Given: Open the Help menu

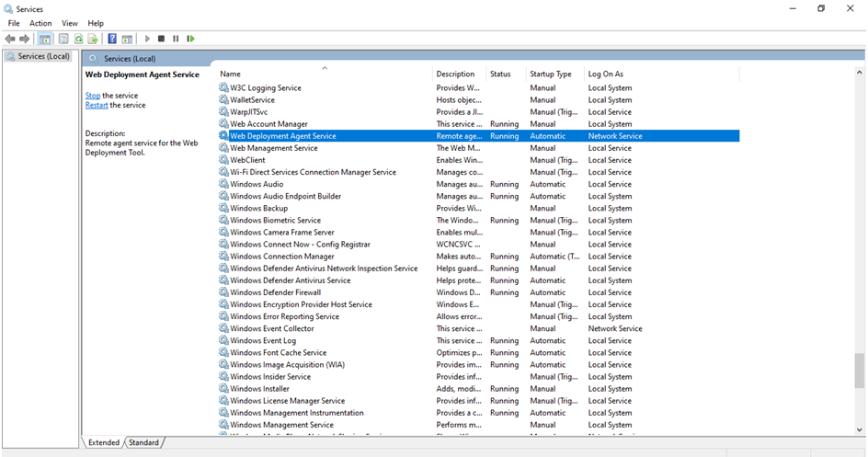Looking at the screenshot, I should [96, 23].
